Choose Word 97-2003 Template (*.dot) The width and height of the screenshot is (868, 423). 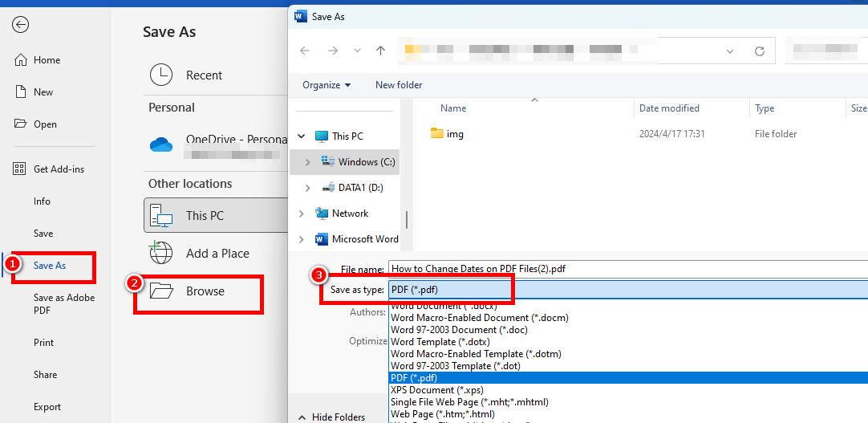pos(456,366)
